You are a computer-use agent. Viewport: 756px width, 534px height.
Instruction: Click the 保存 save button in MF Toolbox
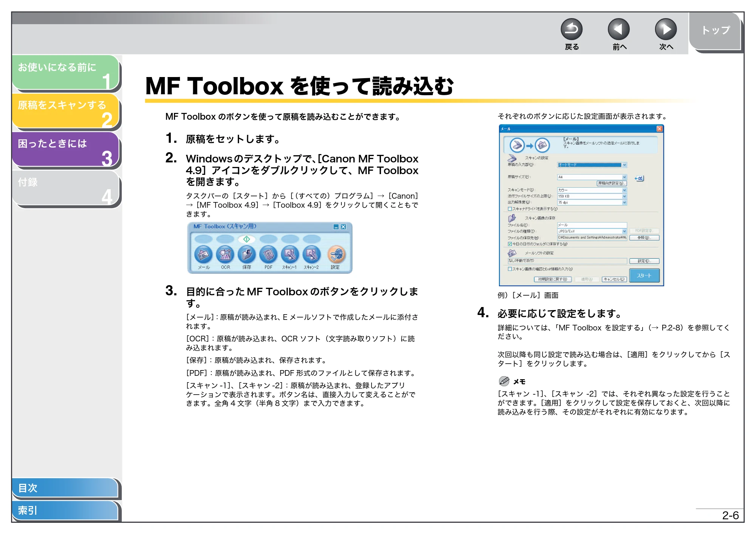tap(247, 255)
